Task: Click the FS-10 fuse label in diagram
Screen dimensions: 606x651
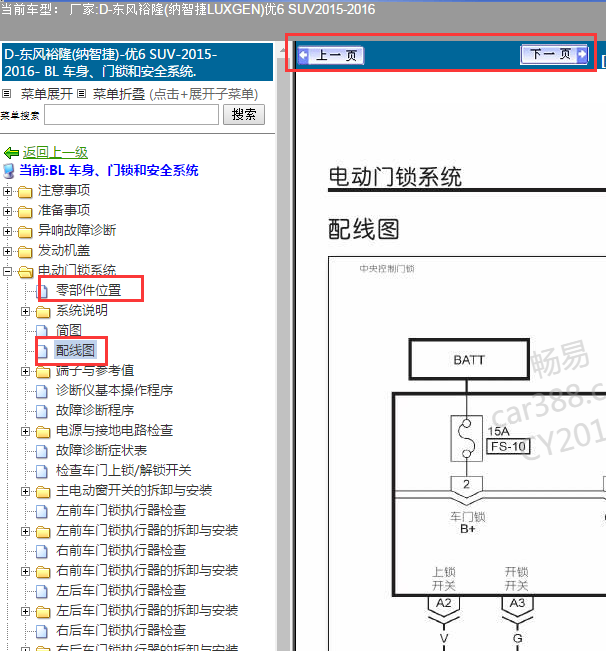Action: 508,447
